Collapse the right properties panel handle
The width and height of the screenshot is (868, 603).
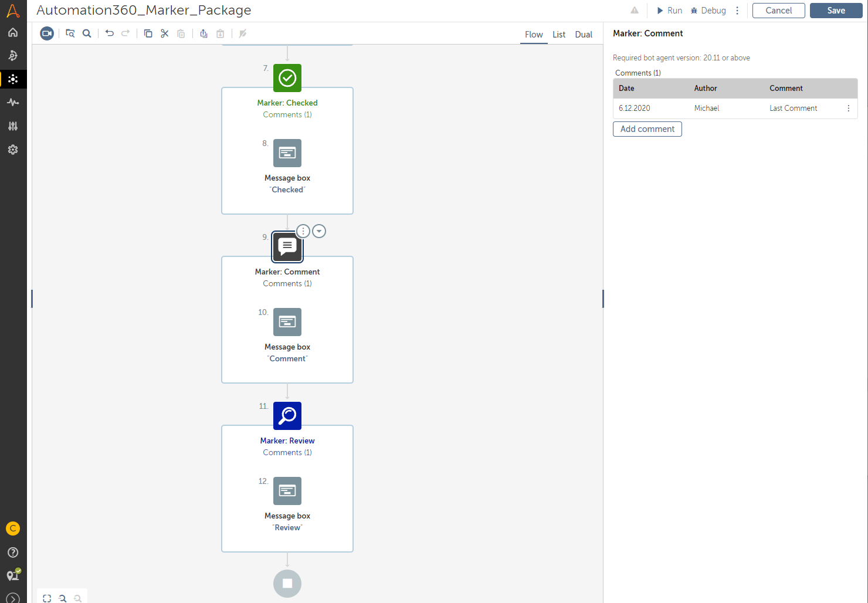[x=603, y=299]
